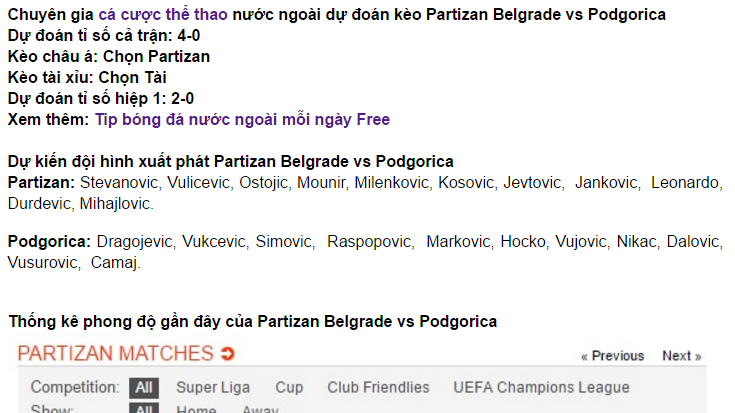Click the bold 'Podgorica:' lineup label
This screenshot has width=735, height=413.
[49, 241]
